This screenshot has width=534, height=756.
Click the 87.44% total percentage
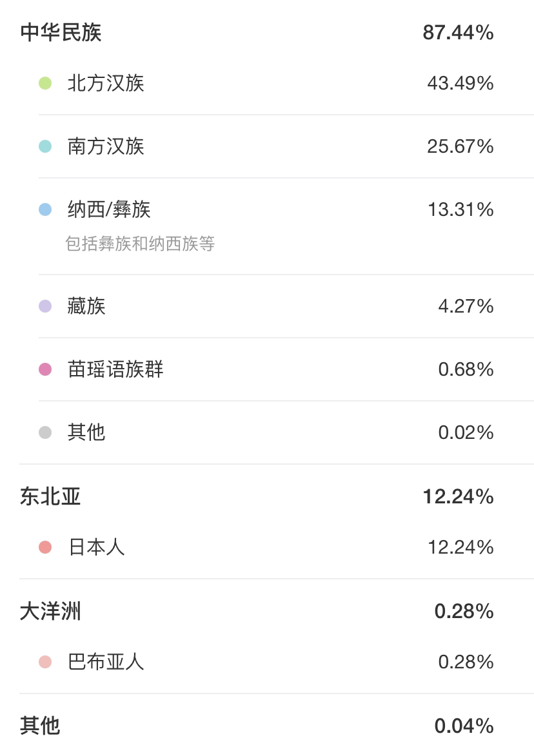(x=459, y=32)
